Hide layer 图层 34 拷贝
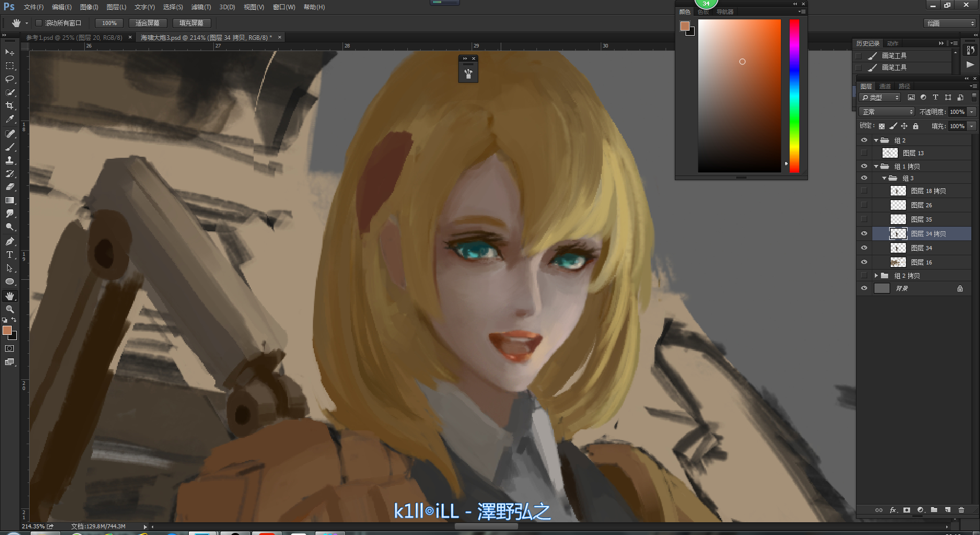980x535 pixels. pos(864,233)
